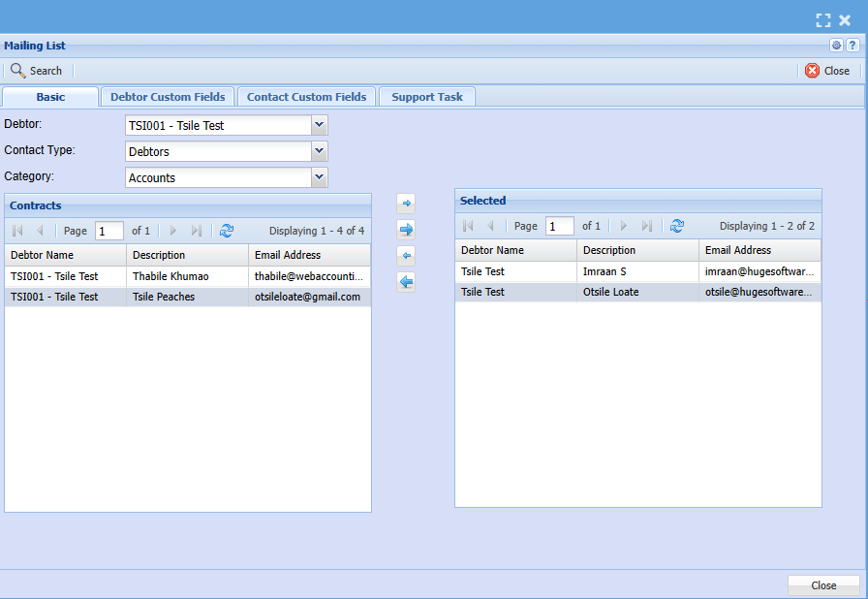Image resolution: width=868 pixels, height=599 pixels.
Task: Click the red Close button in toolbar
Action: [827, 71]
